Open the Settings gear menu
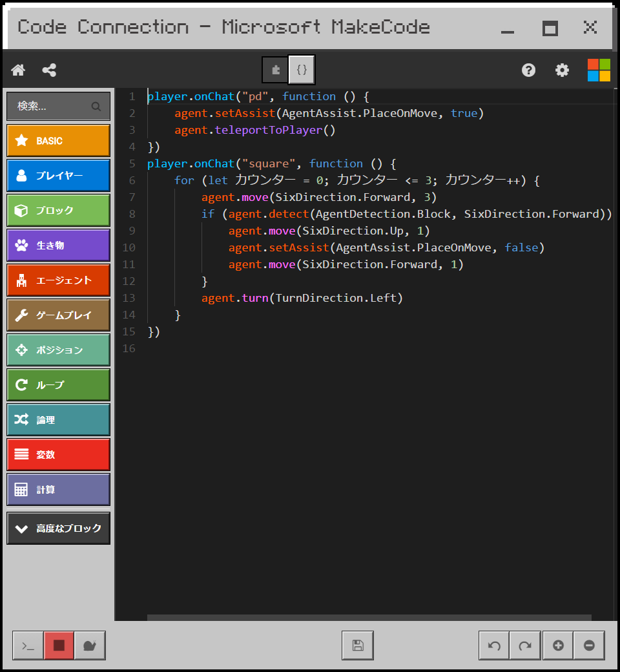The width and height of the screenshot is (620, 672). (561, 70)
